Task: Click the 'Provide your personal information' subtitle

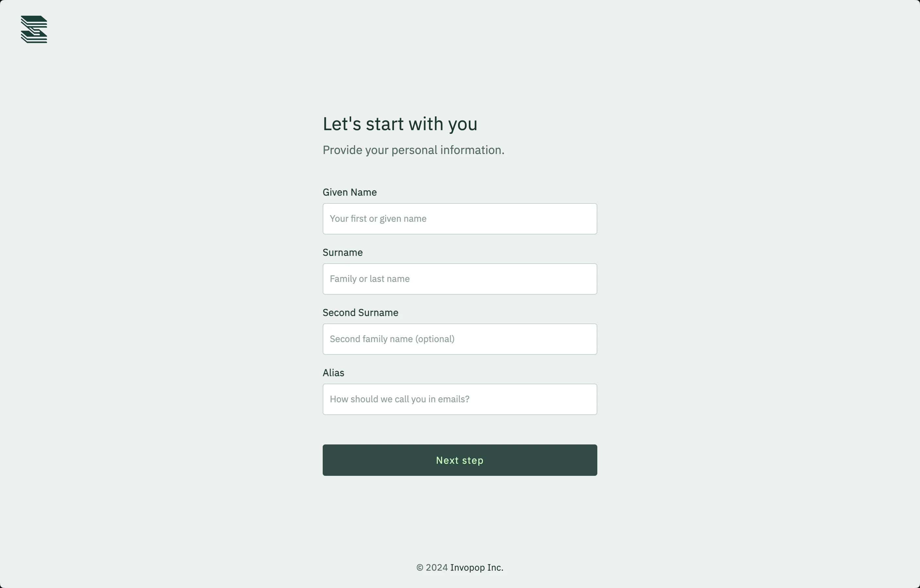Action: pos(413,150)
